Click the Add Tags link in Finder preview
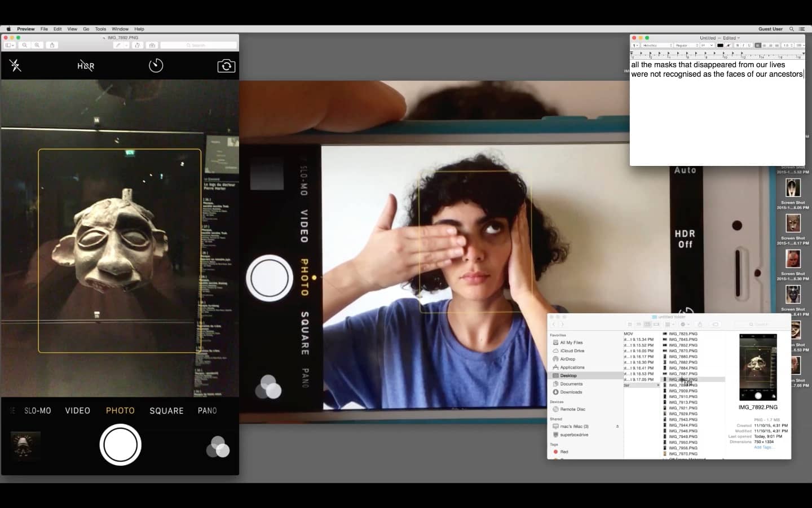Image resolution: width=812 pixels, height=508 pixels. pyautogui.click(x=764, y=447)
